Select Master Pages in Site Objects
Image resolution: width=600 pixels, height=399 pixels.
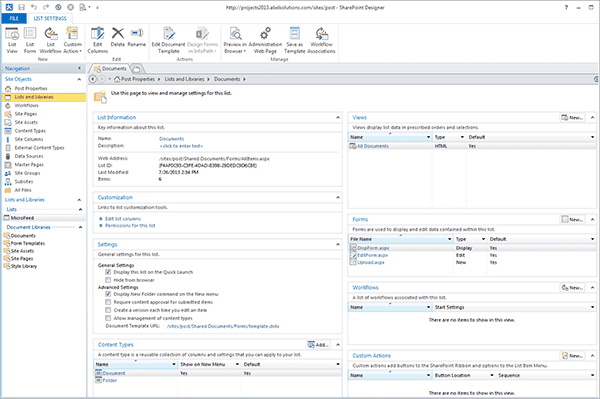click(29, 164)
